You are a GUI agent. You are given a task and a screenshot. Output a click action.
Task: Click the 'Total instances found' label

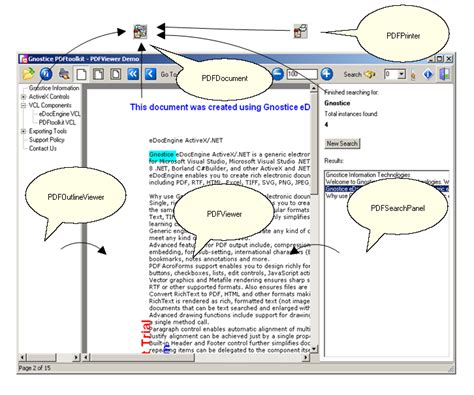coord(351,114)
